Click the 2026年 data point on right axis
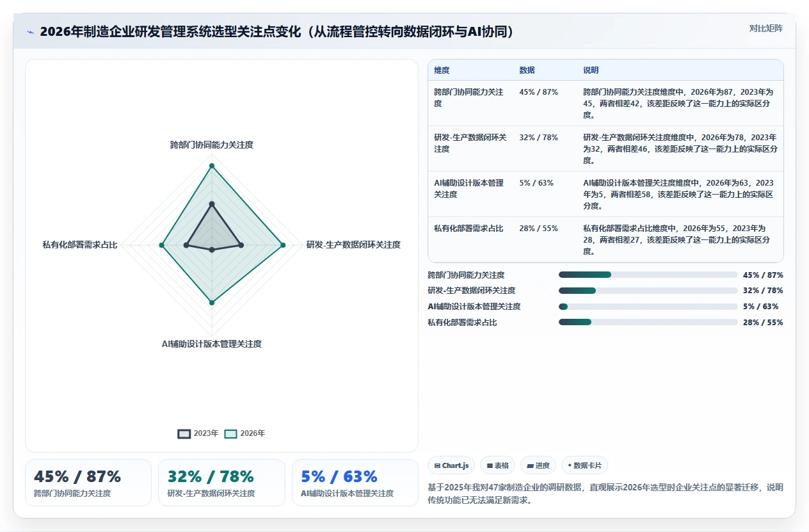809x532 pixels. [x=282, y=245]
